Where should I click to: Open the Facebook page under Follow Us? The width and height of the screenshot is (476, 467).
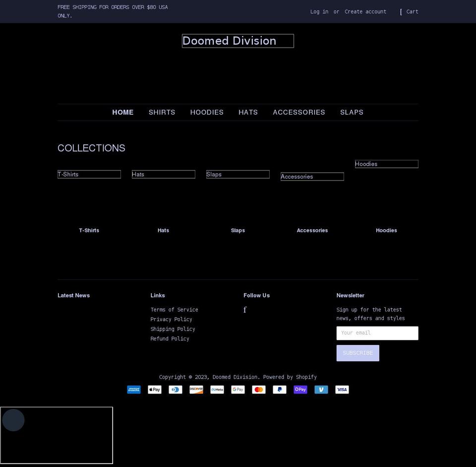(x=245, y=310)
